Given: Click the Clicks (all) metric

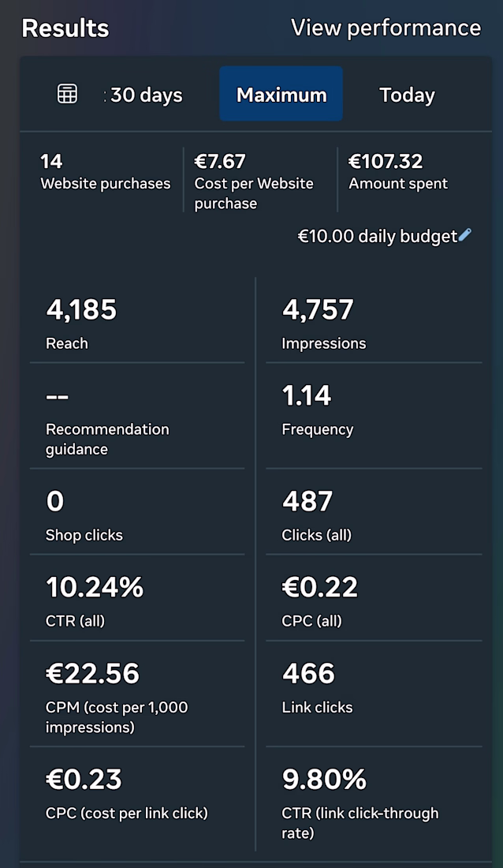Looking at the screenshot, I should coord(374,514).
